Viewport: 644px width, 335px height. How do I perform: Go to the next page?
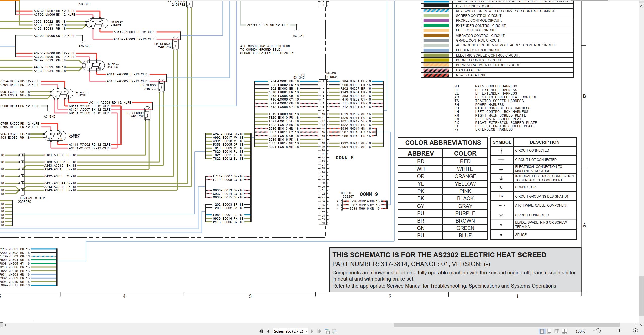[312, 331]
